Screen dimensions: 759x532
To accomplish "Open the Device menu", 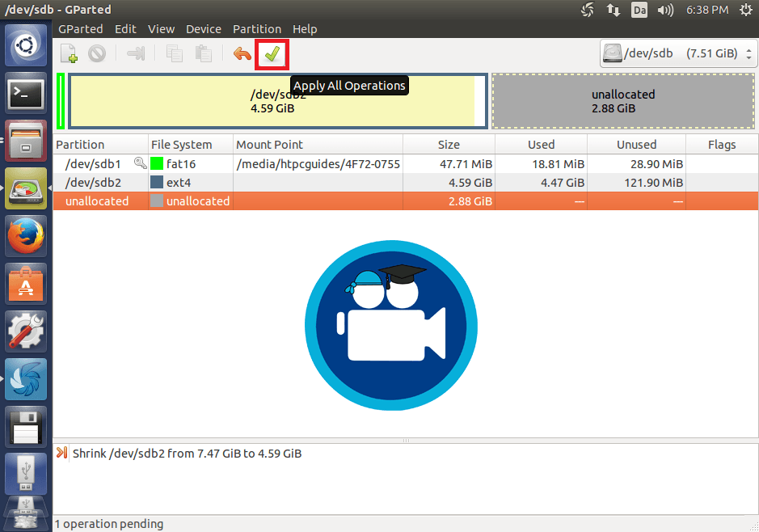I will (203, 29).
